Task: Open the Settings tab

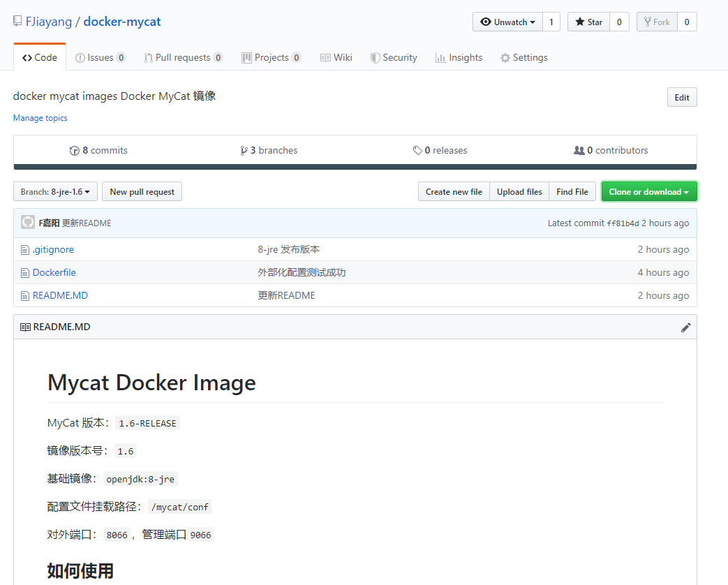Action: 523,58
